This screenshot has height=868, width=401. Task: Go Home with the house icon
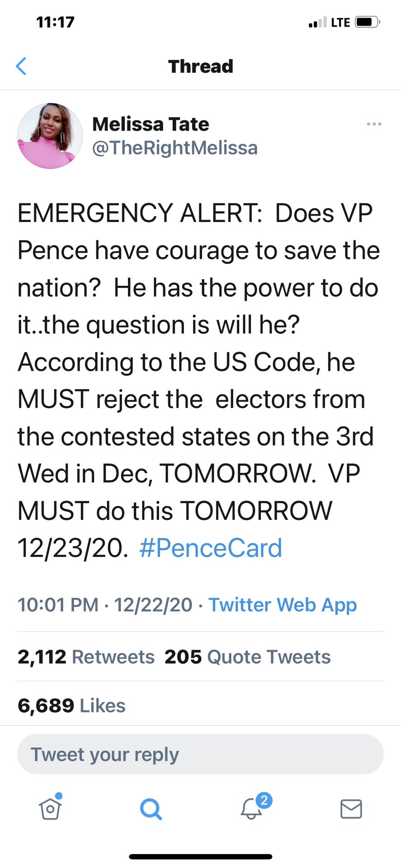50,809
